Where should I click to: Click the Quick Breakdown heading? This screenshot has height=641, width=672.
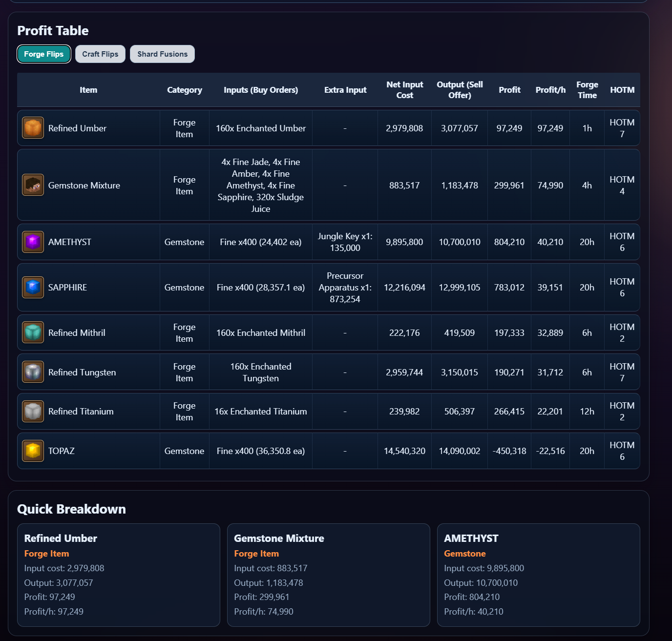(71, 509)
